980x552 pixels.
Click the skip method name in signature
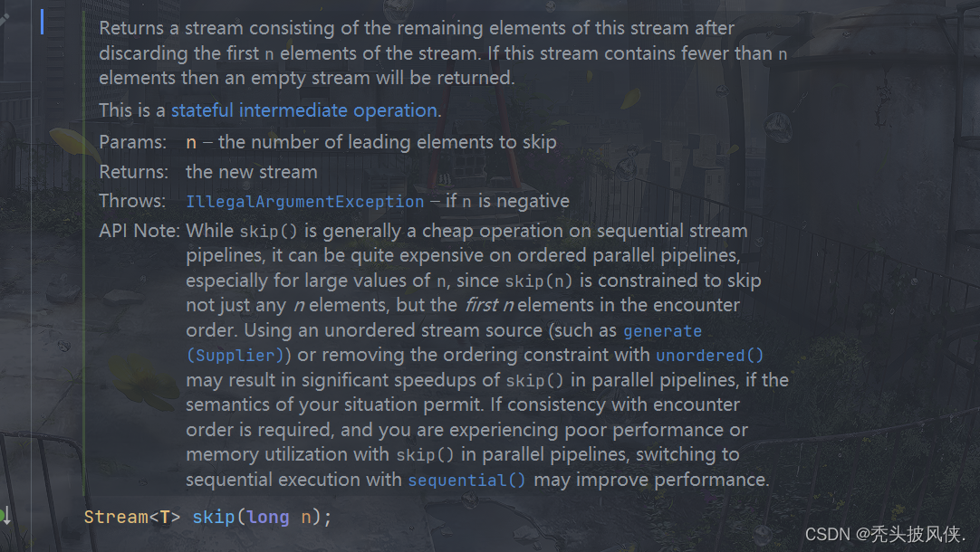pos(213,517)
